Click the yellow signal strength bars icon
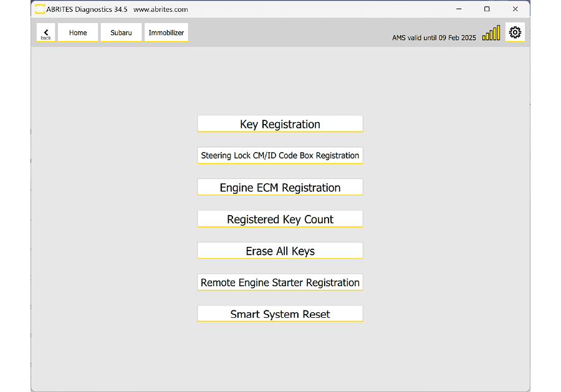 (x=491, y=33)
